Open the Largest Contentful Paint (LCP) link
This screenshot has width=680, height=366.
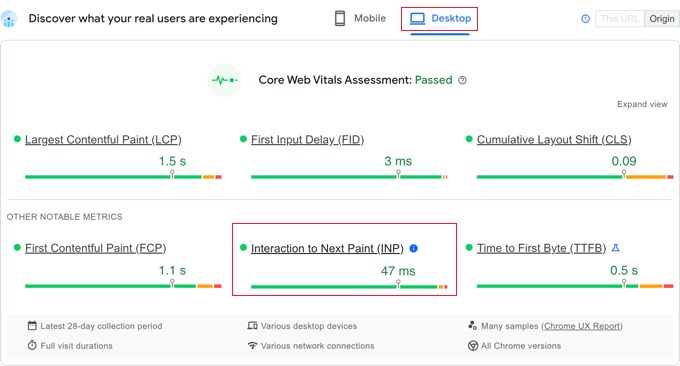pyautogui.click(x=103, y=140)
